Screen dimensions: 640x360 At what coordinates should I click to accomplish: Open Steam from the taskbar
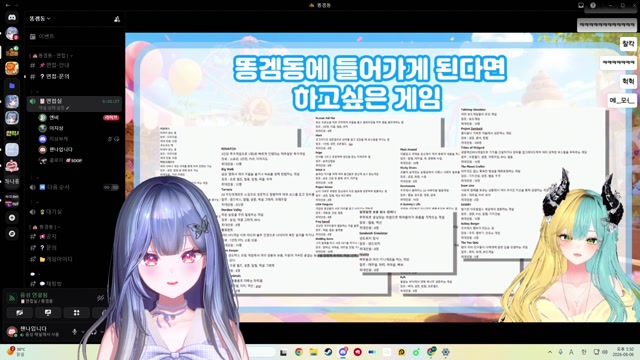pos(328,352)
